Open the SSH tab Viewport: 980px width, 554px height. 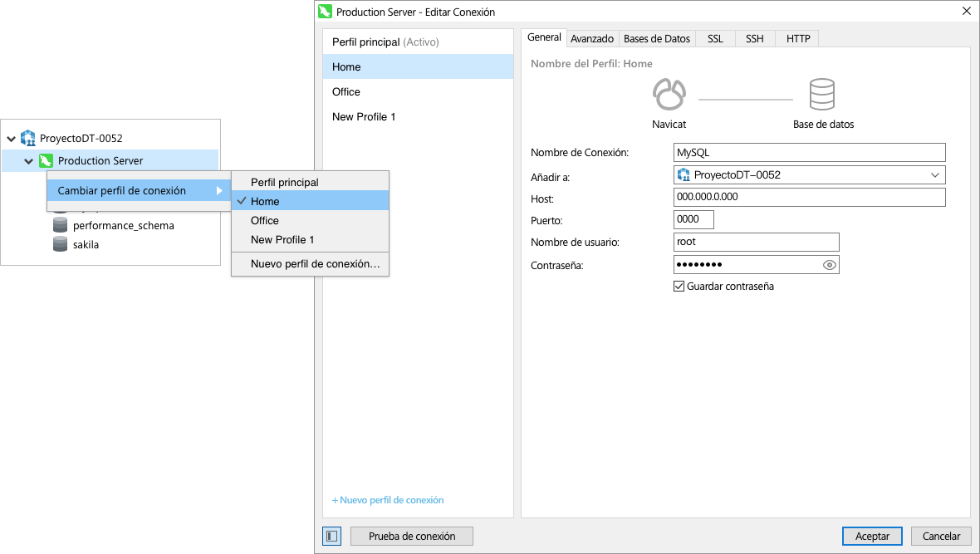click(754, 39)
